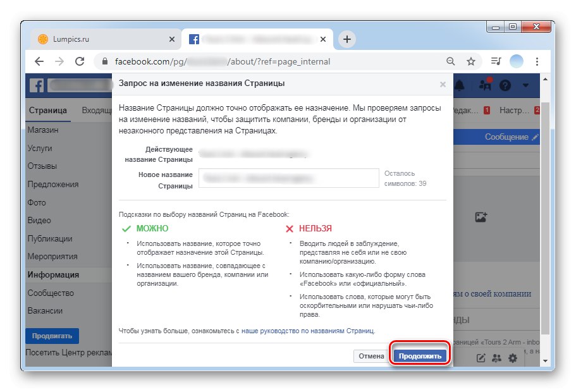Reload the page with the refresh icon

80,61
